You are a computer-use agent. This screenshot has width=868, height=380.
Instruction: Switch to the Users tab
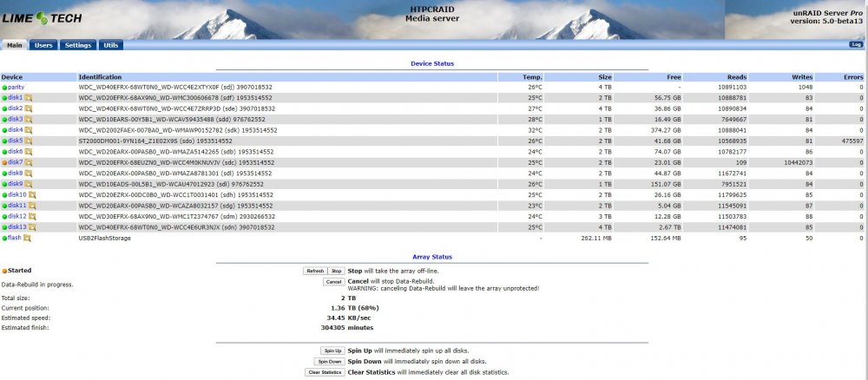point(43,45)
